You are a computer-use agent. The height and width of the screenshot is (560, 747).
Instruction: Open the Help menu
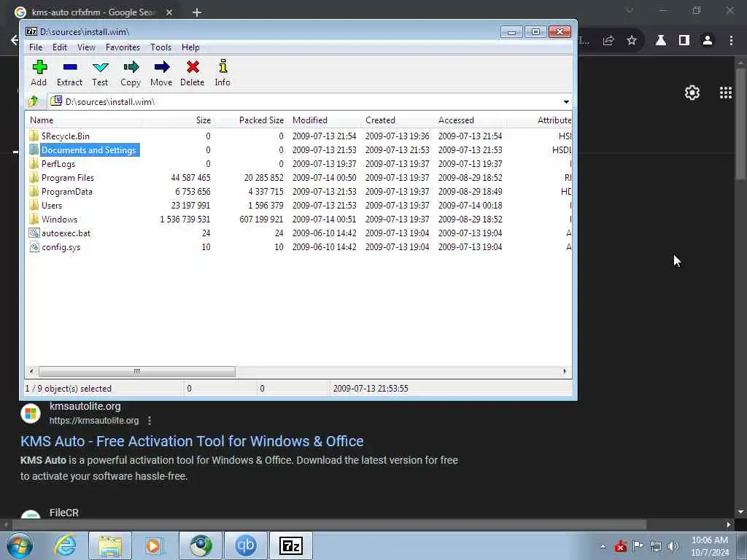coord(190,47)
